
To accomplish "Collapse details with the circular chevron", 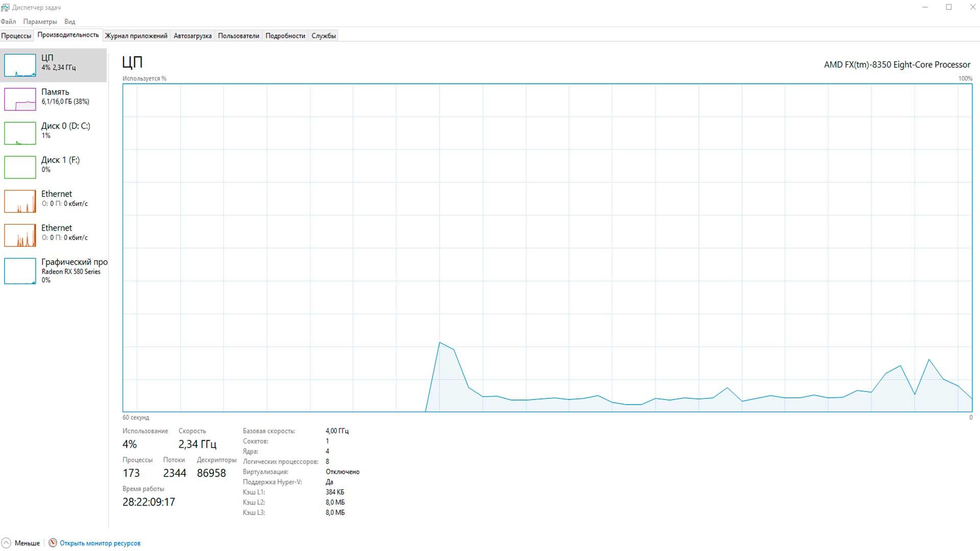I will pyautogui.click(x=7, y=543).
